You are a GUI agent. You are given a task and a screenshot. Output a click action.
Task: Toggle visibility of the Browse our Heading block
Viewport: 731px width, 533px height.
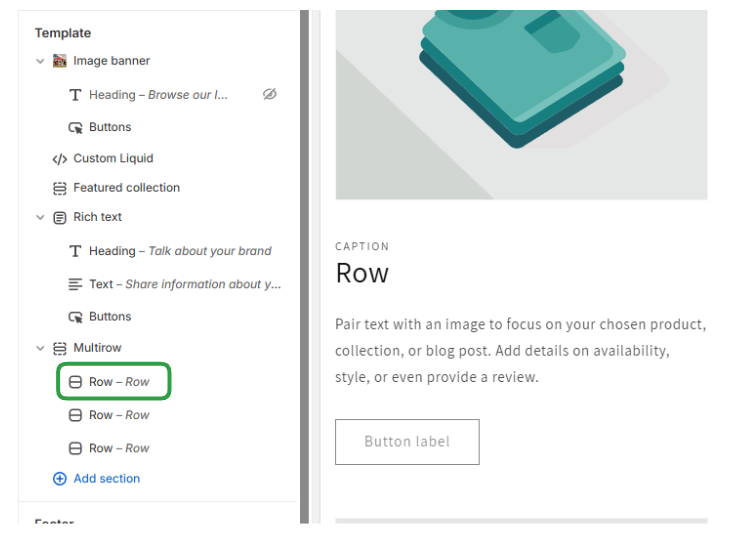coord(269,94)
